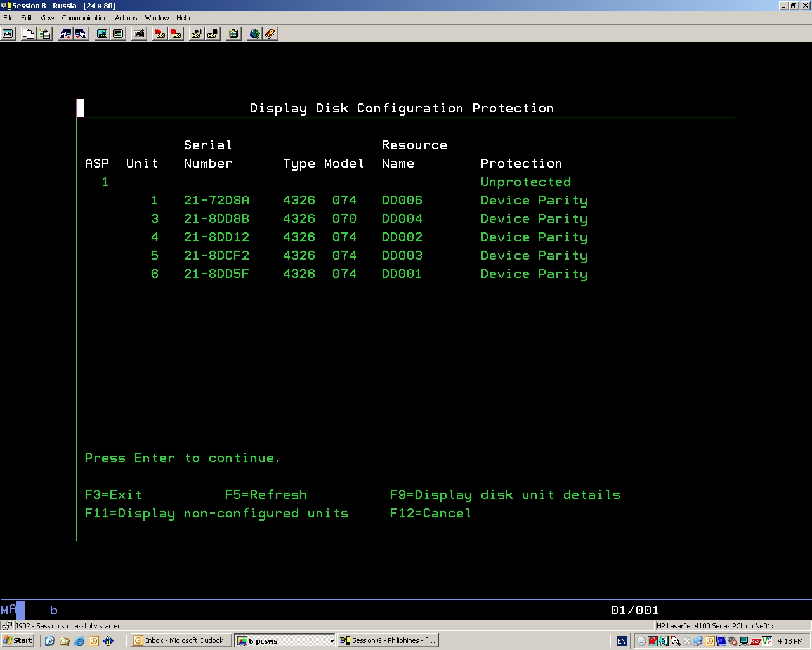This screenshot has height=650, width=812.
Task: Click the EN language indicator
Action: coord(622,641)
